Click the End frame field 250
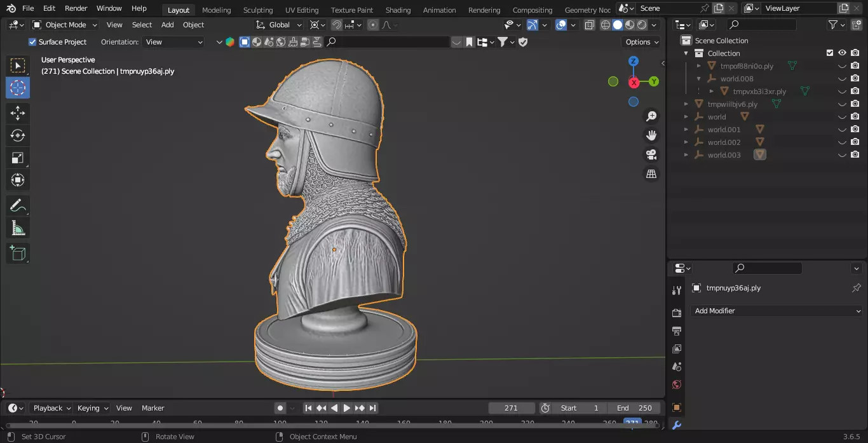868x443 pixels. point(634,408)
